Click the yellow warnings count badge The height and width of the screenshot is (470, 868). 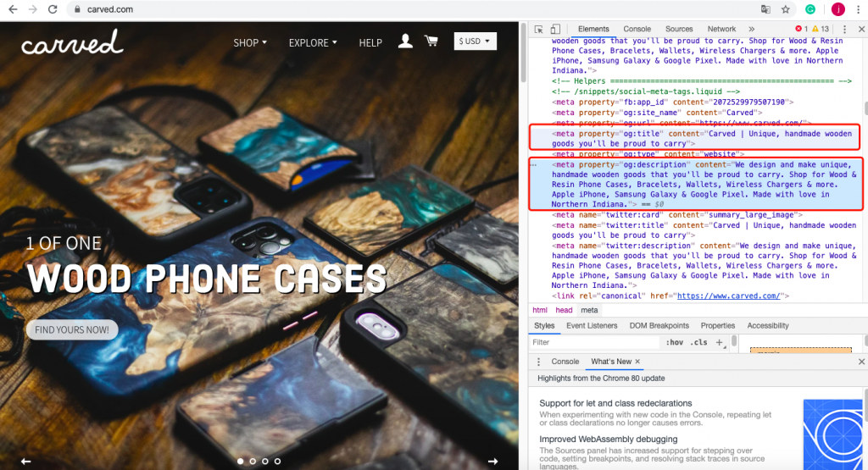pos(821,29)
